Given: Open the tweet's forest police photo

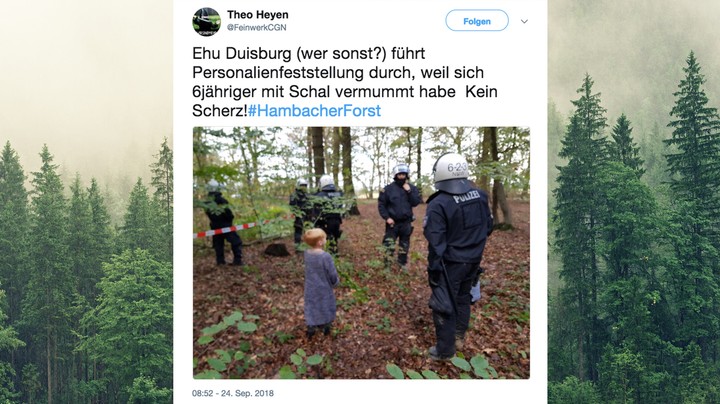Looking at the screenshot, I should point(361,253).
